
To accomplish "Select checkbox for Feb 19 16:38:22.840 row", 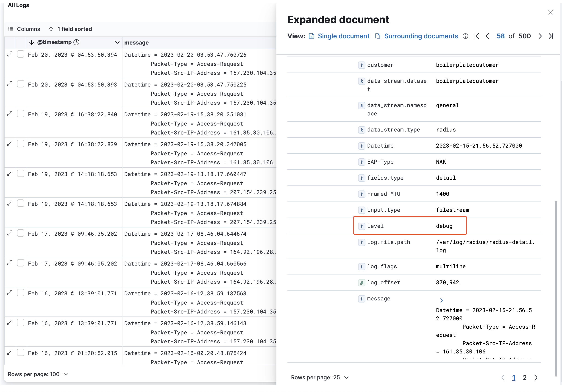I will [x=21, y=114].
